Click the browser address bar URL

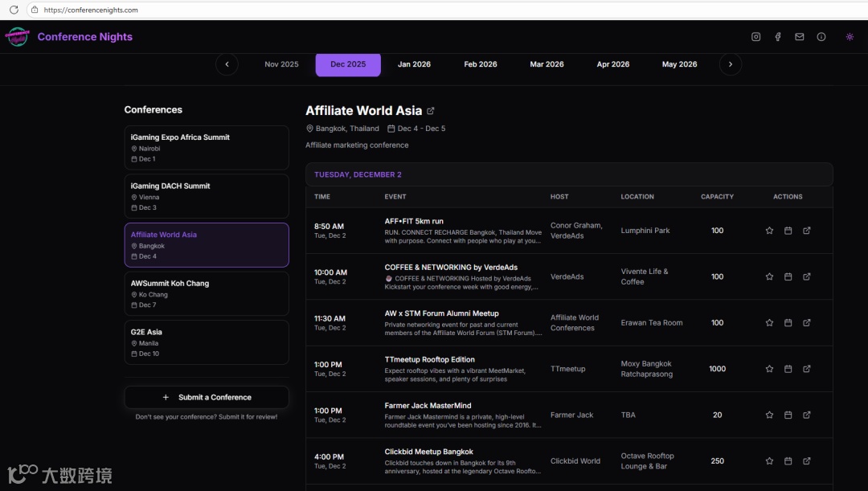pos(91,10)
